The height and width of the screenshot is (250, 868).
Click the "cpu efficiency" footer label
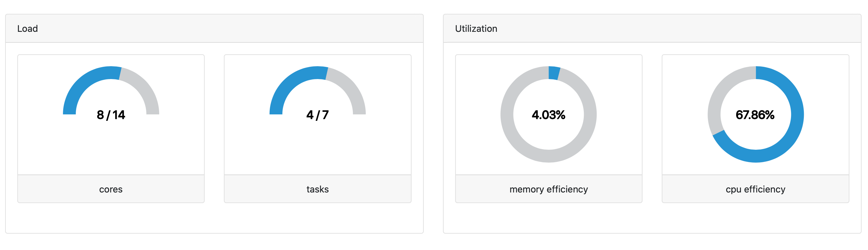(755, 189)
